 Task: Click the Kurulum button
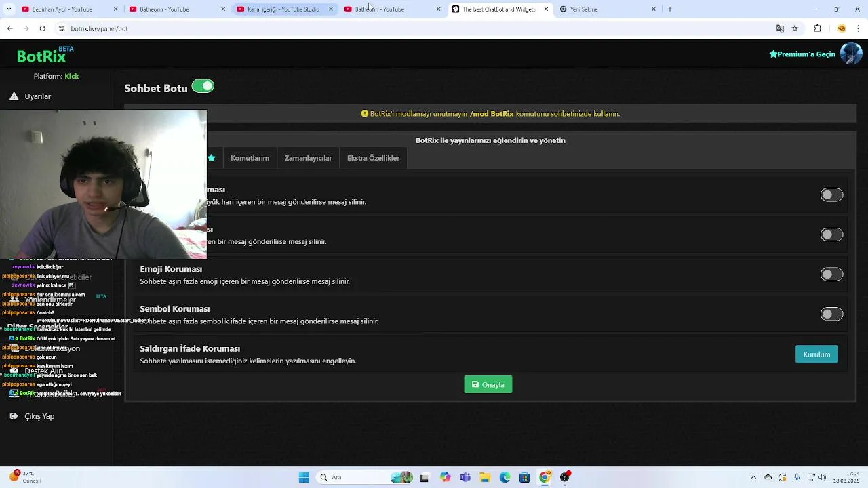pyautogui.click(x=816, y=354)
